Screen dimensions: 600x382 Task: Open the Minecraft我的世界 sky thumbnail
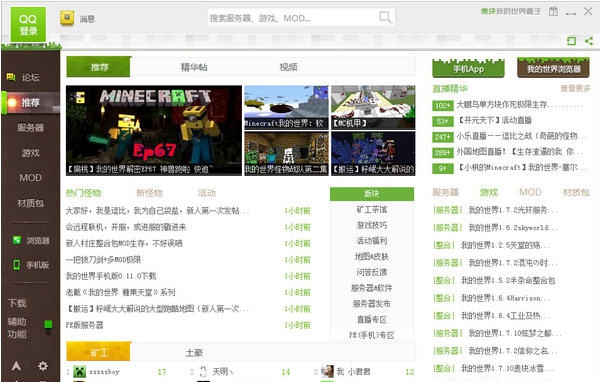tap(286, 107)
